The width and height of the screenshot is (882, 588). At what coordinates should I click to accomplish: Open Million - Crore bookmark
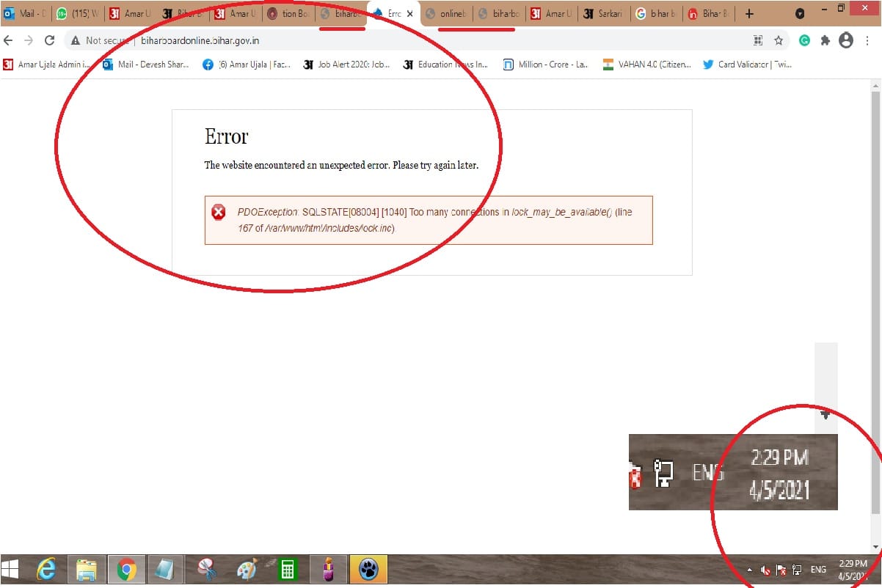[545, 65]
